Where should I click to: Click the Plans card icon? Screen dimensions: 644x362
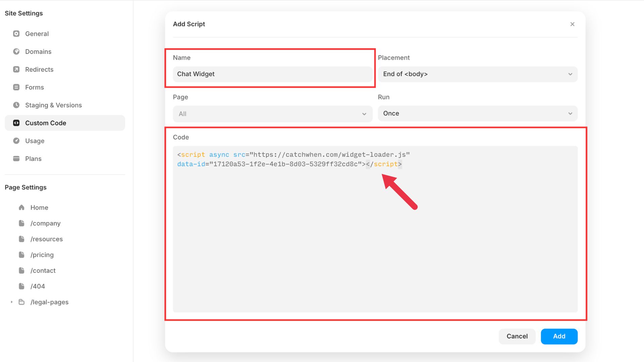point(16,159)
